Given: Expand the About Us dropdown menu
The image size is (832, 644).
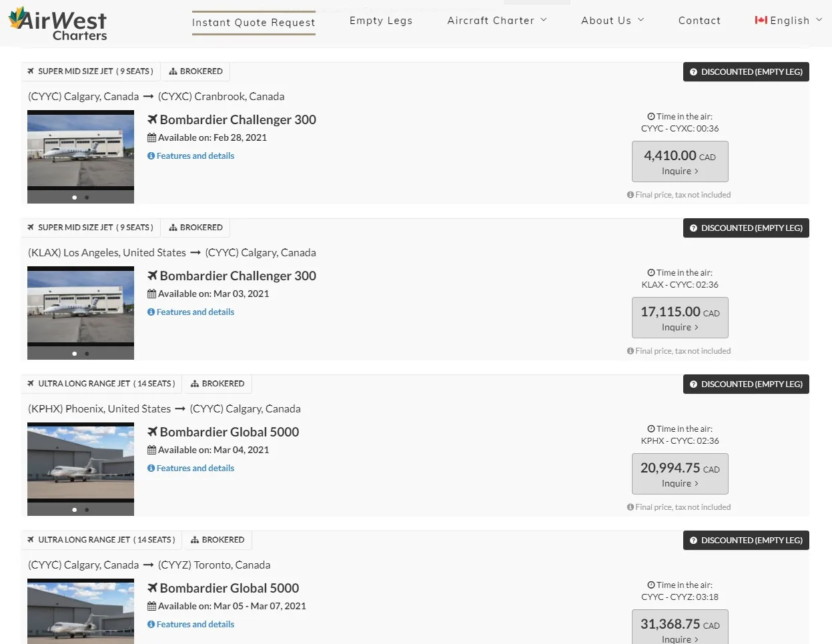Looking at the screenshot, I should pyautogui.click(x=612, y=21).
